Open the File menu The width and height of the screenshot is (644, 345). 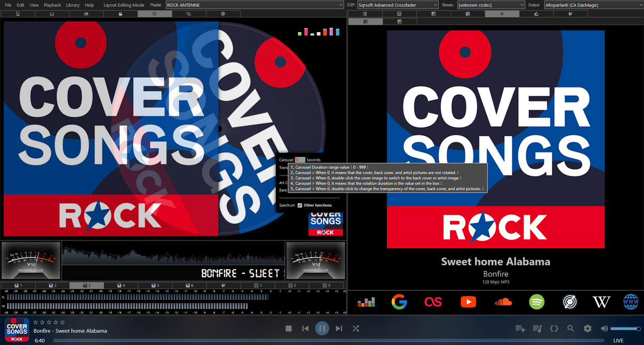coord(8,5)
